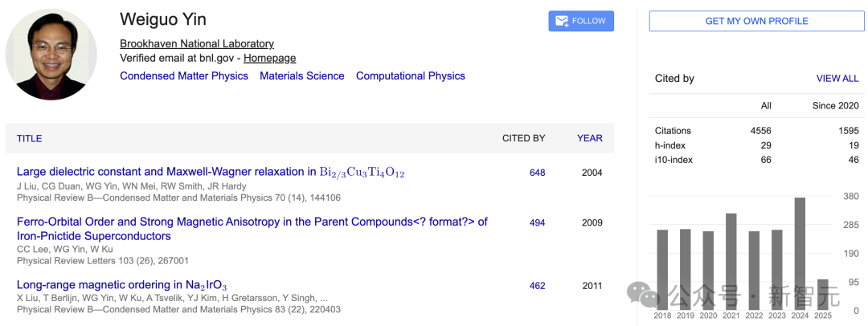Viewport: 868px width, 326px height.
Task: Select Materials Science interest tag
Action: click(x=301, y=75)
